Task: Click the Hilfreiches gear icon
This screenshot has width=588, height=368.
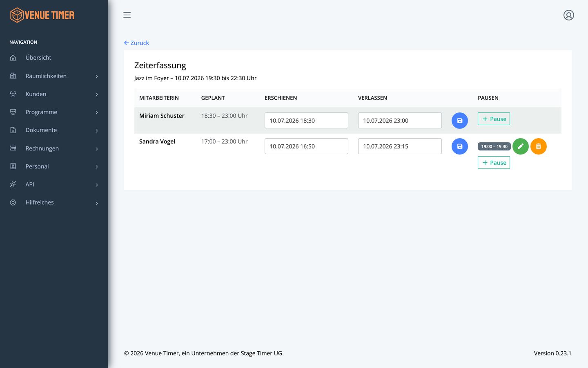Action: click(13, 202)
